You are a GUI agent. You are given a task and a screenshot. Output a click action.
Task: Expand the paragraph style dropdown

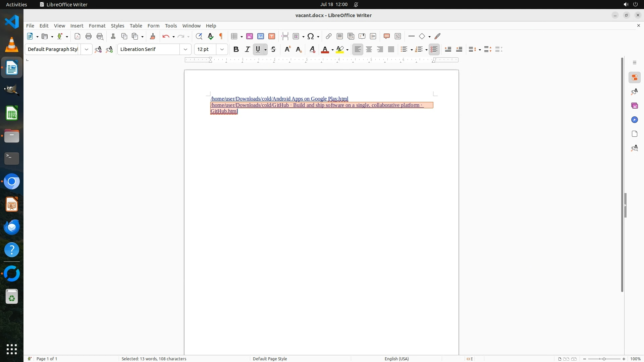86,49
